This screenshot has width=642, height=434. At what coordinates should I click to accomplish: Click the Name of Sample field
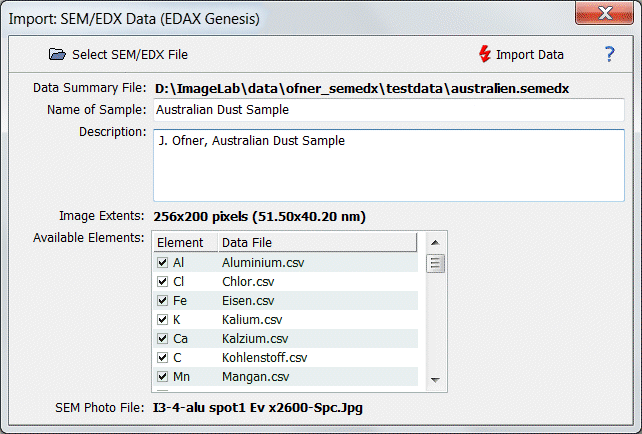(x=388, y=110)
